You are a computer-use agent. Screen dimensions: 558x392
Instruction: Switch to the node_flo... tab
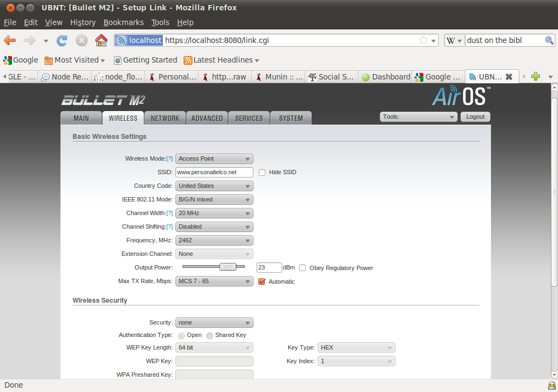(118, 77)
